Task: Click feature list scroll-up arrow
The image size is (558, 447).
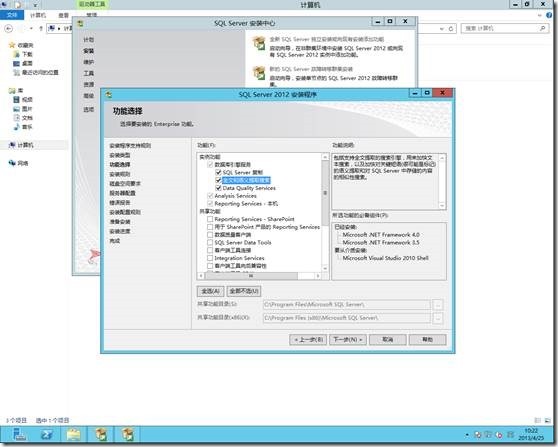Action: coord(325,157)
